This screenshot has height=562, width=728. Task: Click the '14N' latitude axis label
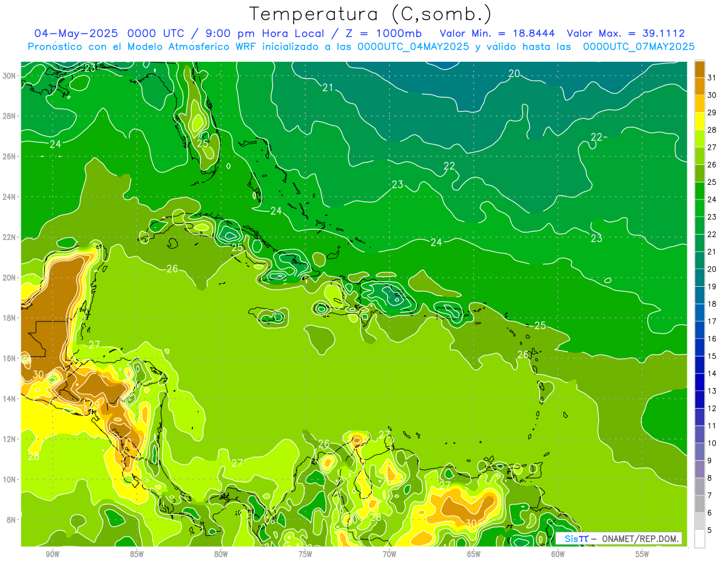tap(10, 398)
